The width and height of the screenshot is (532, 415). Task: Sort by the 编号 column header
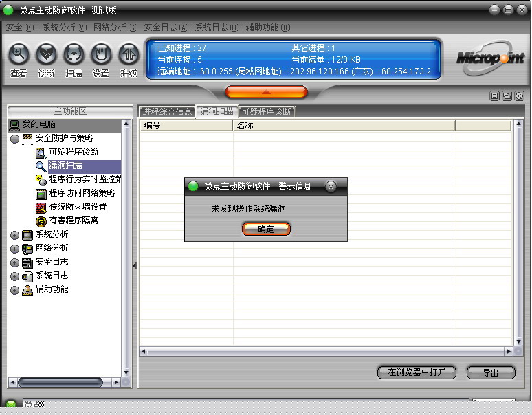point(186,126)
